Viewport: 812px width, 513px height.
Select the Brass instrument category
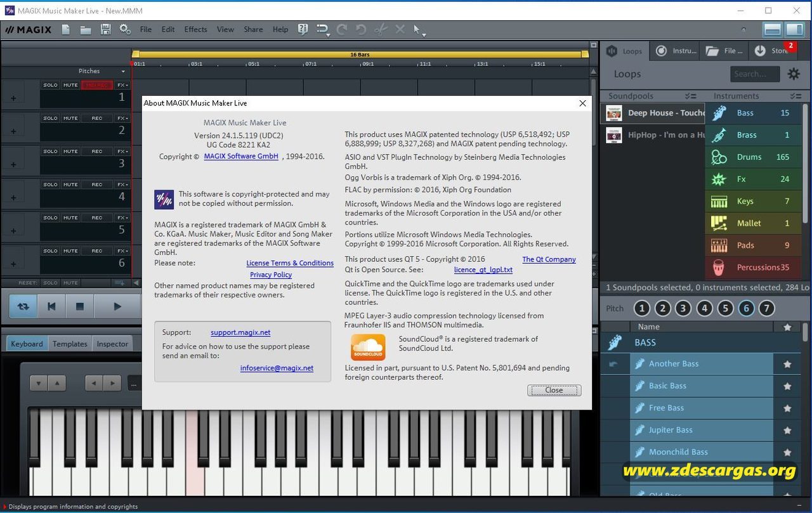pyautogui.click(x=753, y=135)
